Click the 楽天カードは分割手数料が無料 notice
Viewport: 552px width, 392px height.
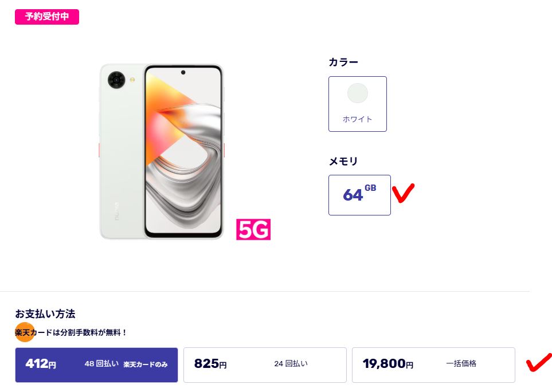[71, 332]
